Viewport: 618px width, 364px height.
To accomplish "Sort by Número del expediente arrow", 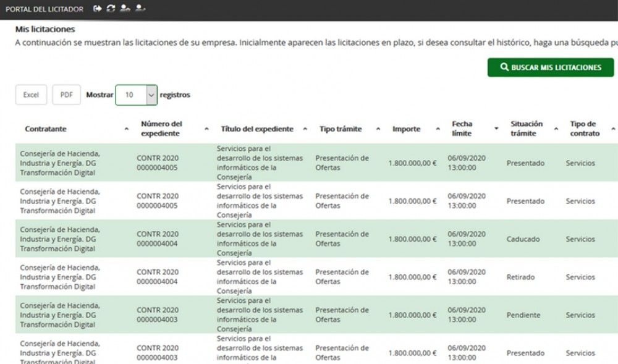I will pos(206,129).
